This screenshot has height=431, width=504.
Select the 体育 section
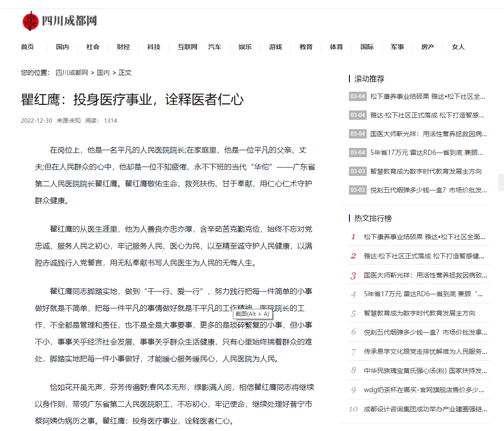click(336, 47)
